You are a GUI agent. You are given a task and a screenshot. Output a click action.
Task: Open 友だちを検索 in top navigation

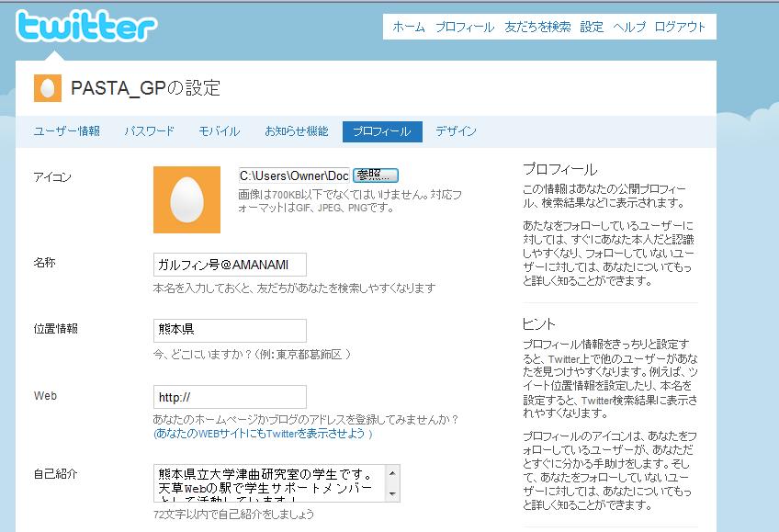tap(537, 27)
